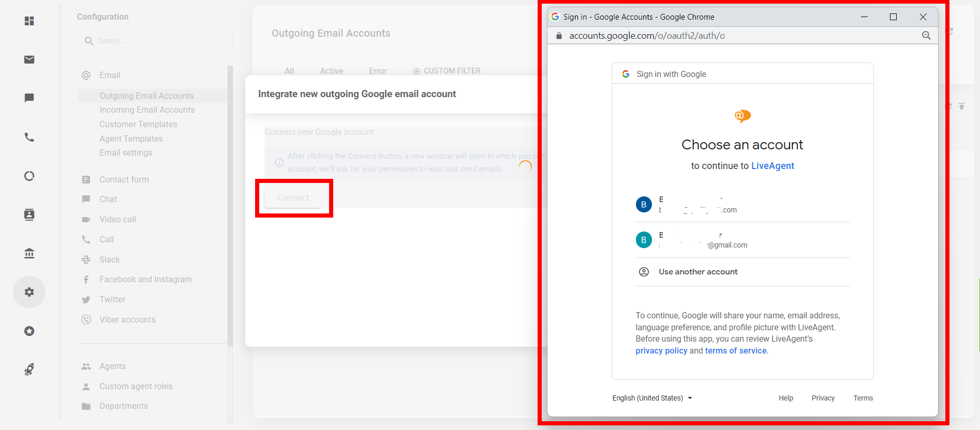Open Agent Templates
980x430 pixels.
(131, 139)
